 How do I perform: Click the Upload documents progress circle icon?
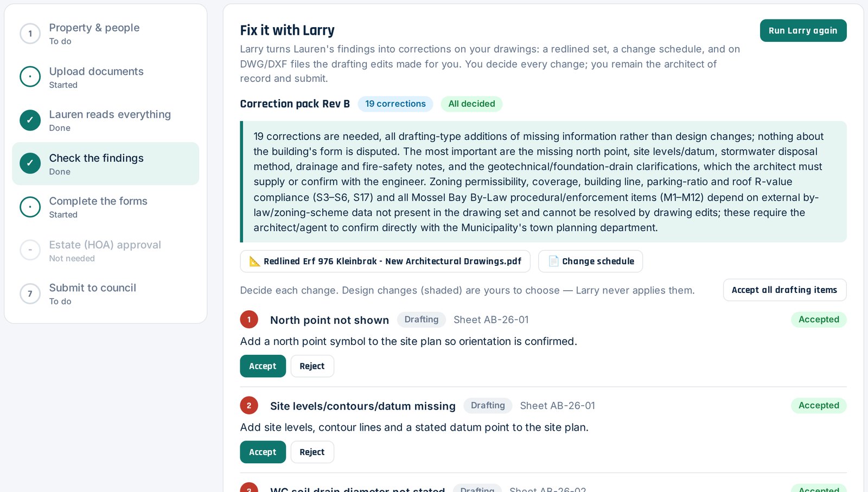point(30,77)
